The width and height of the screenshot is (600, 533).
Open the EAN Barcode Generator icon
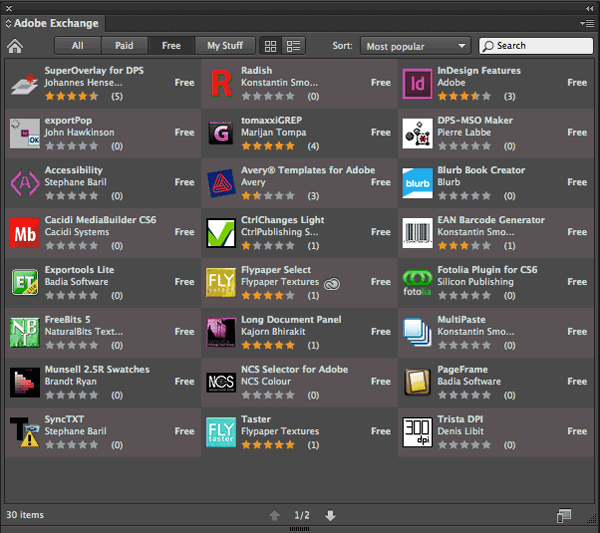click(417, 233)
